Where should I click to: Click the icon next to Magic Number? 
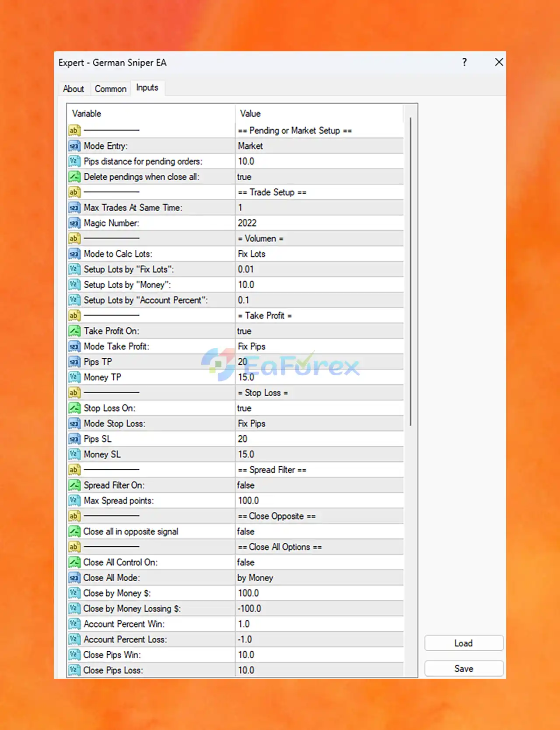pos(74,223)
